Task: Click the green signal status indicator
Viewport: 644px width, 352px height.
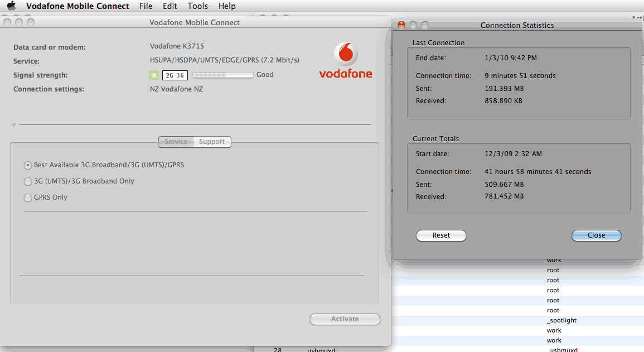Action: click(x=153, y=75)
